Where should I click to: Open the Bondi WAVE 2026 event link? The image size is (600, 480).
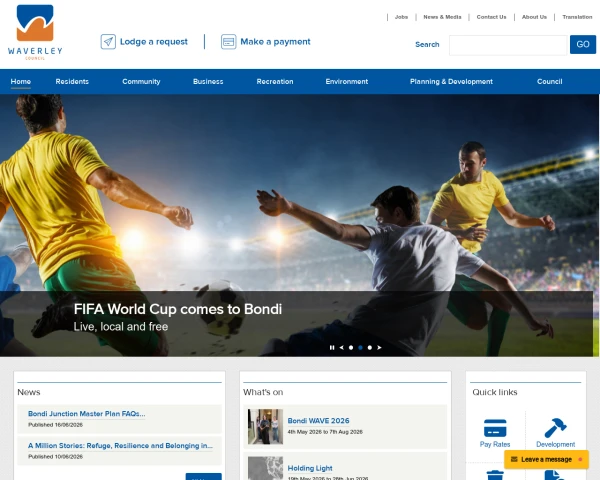tap(318, 421)
